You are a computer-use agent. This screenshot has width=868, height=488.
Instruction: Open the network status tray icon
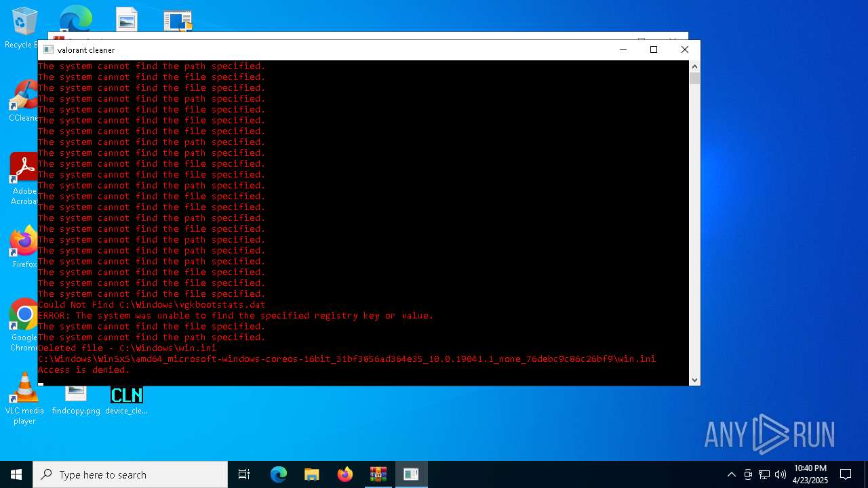[x=764, y=474]
